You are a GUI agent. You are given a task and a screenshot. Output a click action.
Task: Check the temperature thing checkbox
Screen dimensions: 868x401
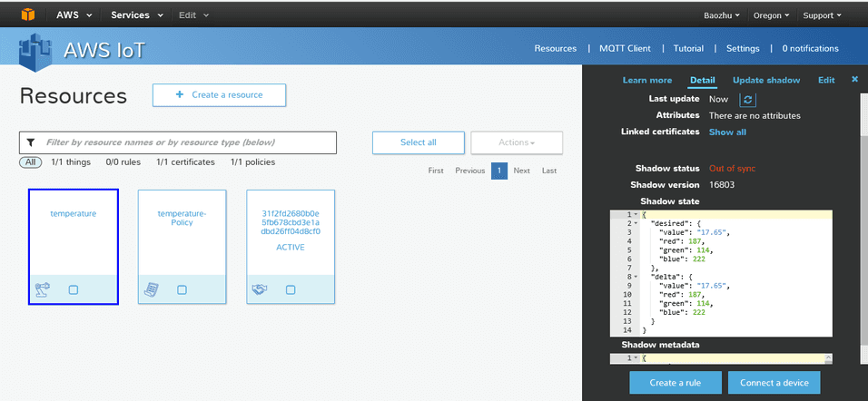pos(73,289)
